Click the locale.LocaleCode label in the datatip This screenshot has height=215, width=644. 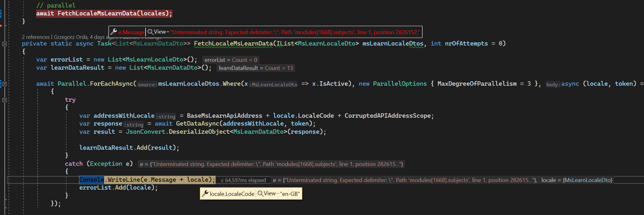click(232, 194)
